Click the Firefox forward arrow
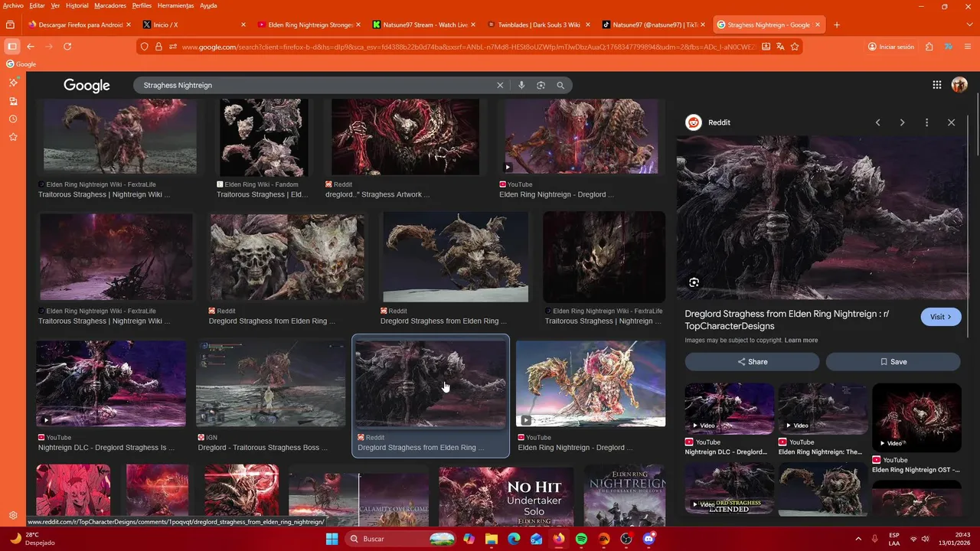The width and height of the screenshot is (980, 551). tap(49, 47)
